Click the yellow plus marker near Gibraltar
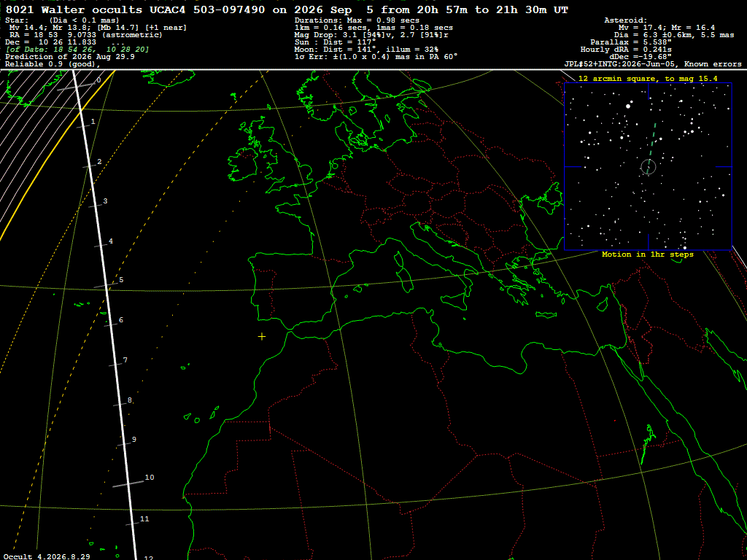Image resolution: width=747 pixels, height=560 pixels. (x=262, y=337)
